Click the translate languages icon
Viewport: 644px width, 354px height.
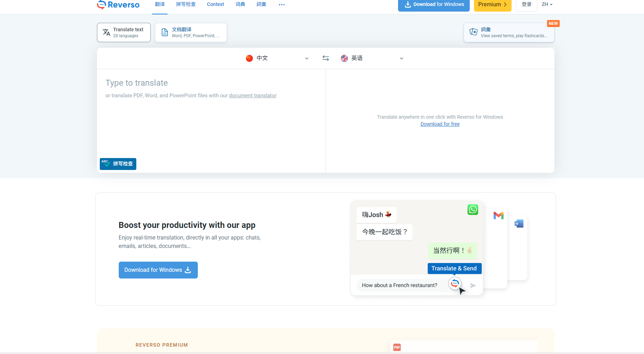(x=106, y=32)
